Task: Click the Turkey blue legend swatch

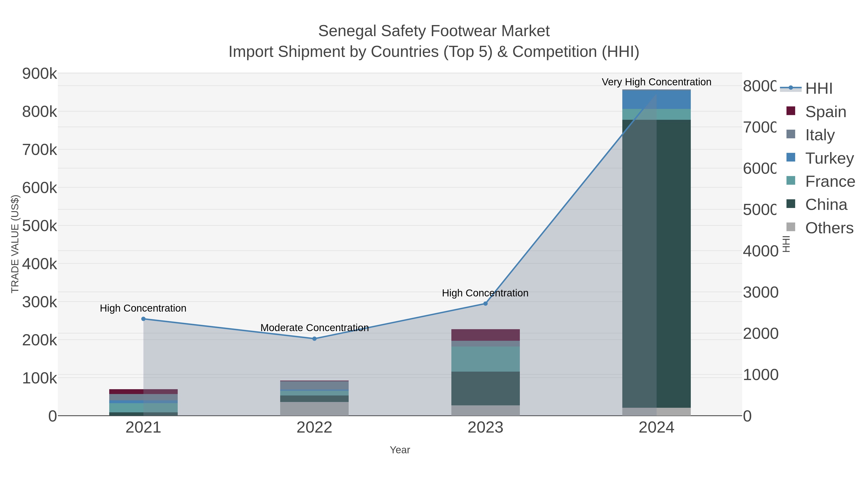Action: [x=791, y=157]
